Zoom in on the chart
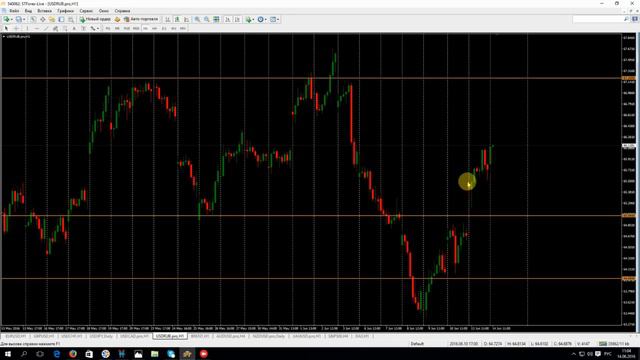Screen dimensions: 640x360 pos(197,19)
